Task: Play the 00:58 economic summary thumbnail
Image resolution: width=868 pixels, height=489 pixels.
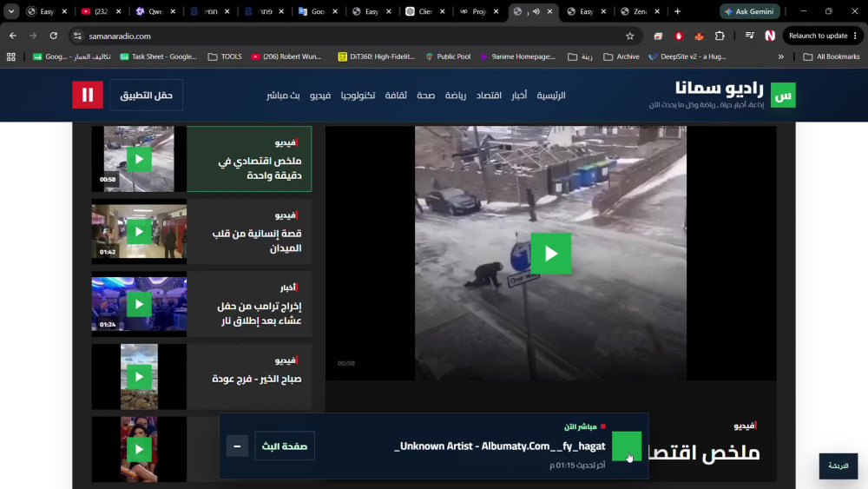Action: click(x=139, y=160)
